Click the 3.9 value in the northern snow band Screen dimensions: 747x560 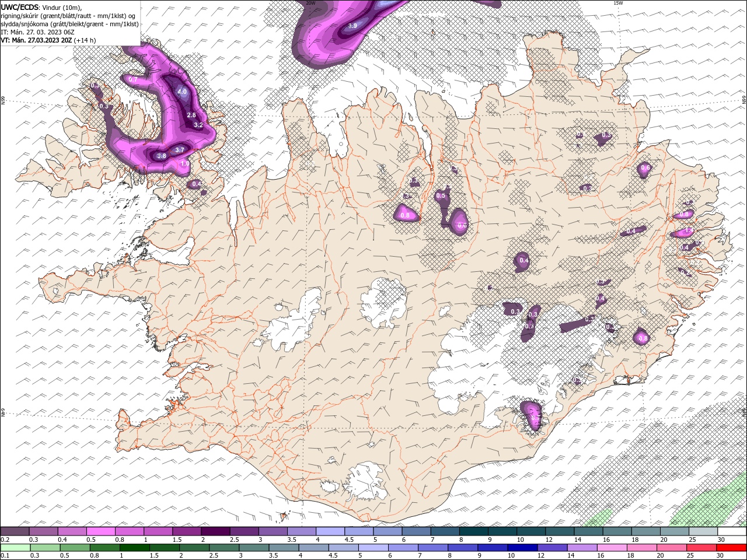tap(352, 26)
